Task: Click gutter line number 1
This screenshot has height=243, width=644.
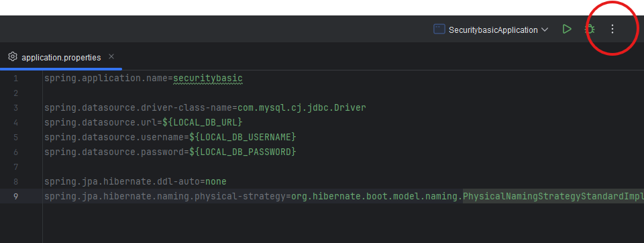Action: (15, 78)
